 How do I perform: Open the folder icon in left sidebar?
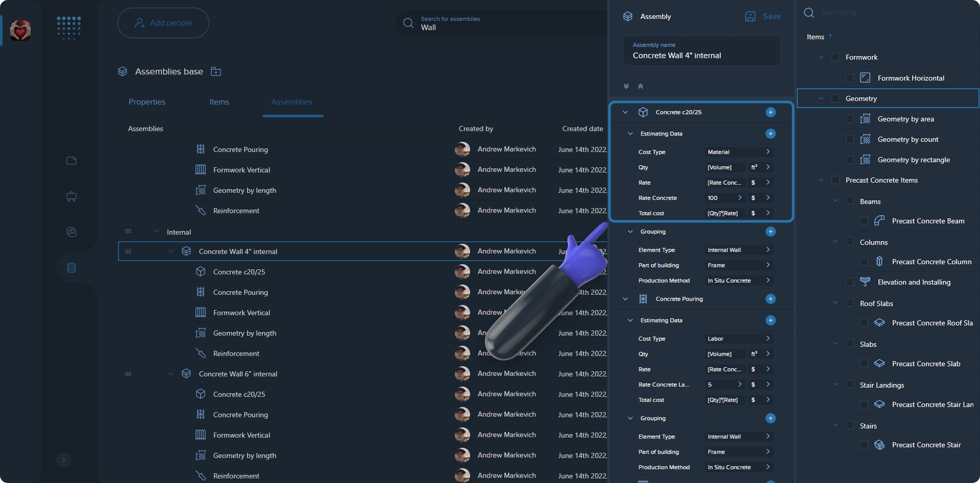(x=71, y=161)
